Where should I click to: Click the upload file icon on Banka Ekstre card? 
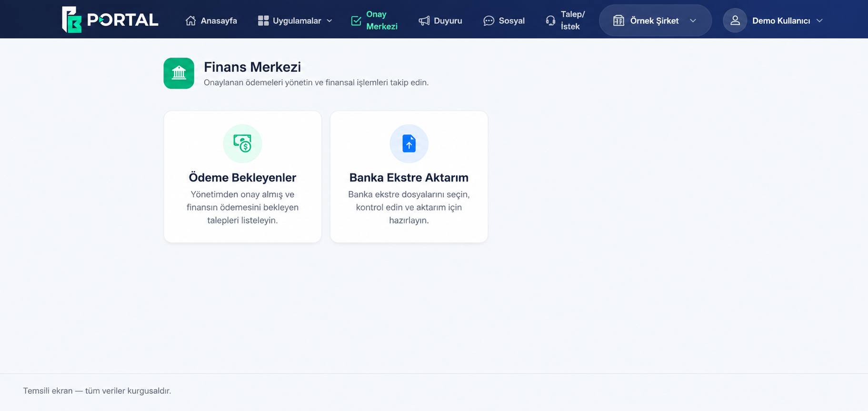coord(409,143)
